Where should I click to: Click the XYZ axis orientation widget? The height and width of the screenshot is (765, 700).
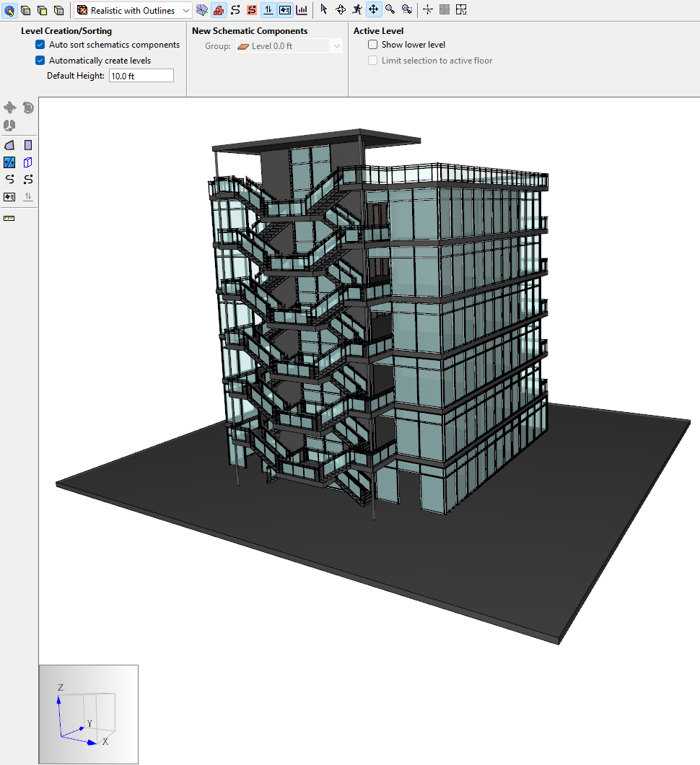[88, 714]
